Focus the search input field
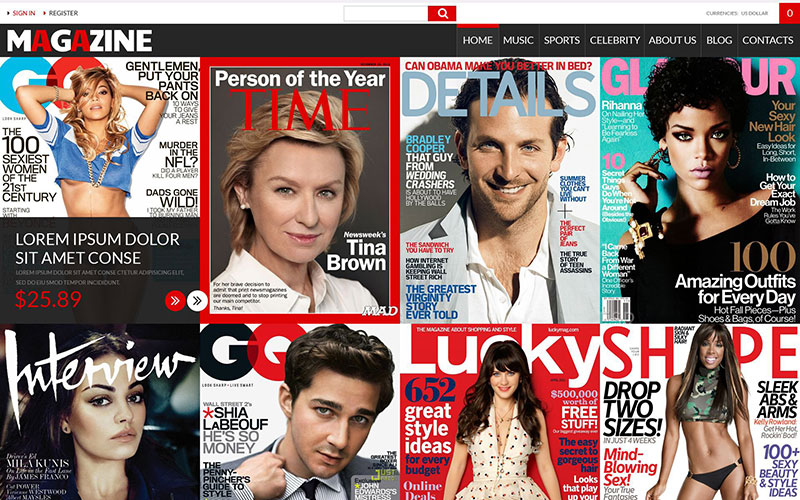The image size is (800, 500). coord(386,14)
